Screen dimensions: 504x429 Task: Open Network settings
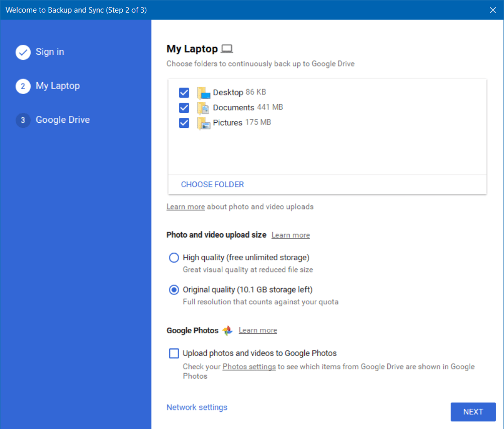tap(197, 407)
